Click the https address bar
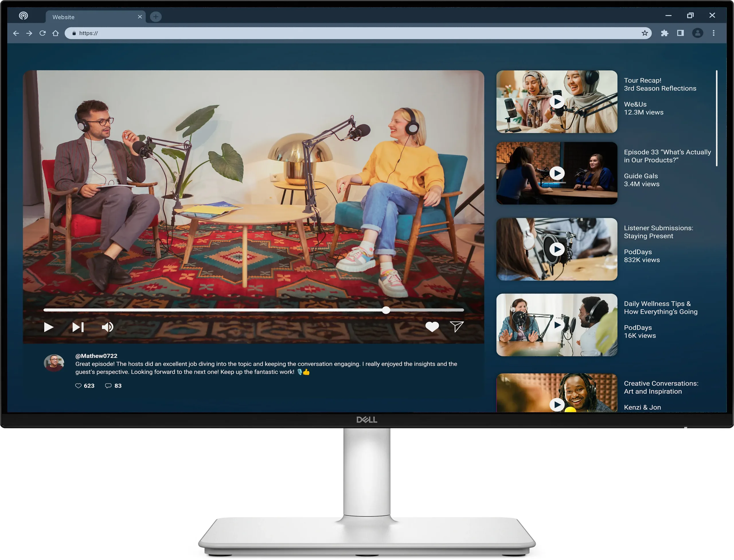The height and width of the screenshot is (560, 734). [333, 33]
